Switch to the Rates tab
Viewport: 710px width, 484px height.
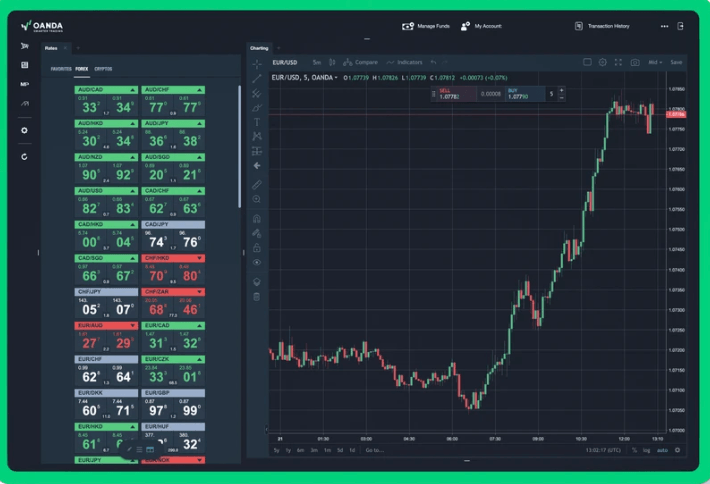pos(51,48)
